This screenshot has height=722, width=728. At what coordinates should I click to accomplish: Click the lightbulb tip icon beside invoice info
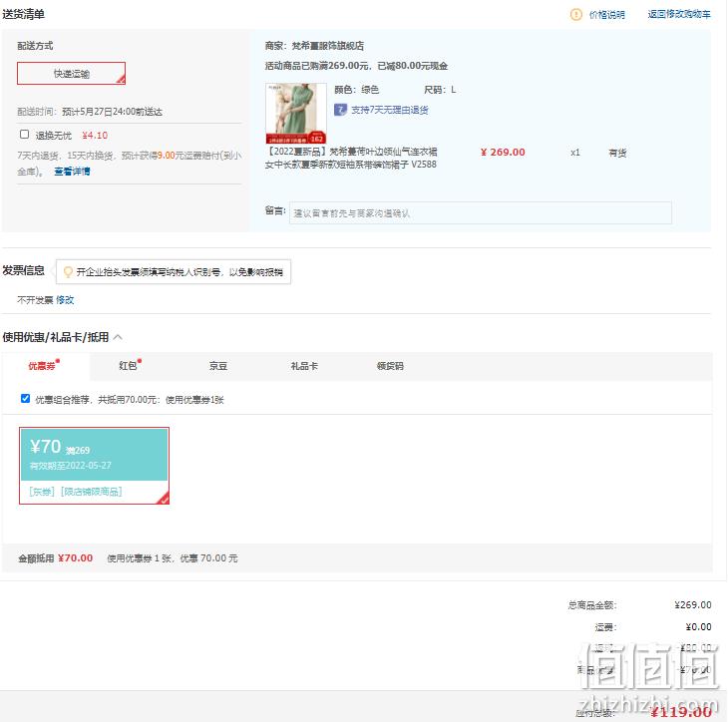[x=68, y=271]
